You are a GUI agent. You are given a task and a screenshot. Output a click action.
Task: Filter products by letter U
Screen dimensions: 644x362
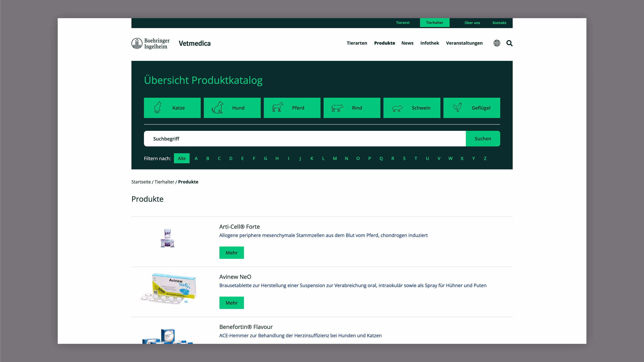[x=427, y=158]
